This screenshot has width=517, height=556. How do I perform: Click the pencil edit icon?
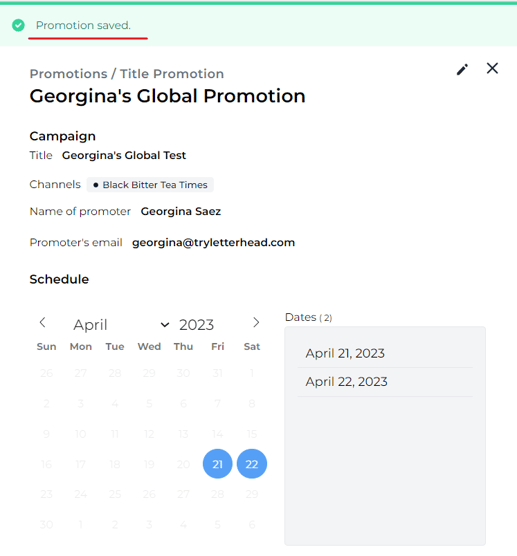tap(462, 70)
